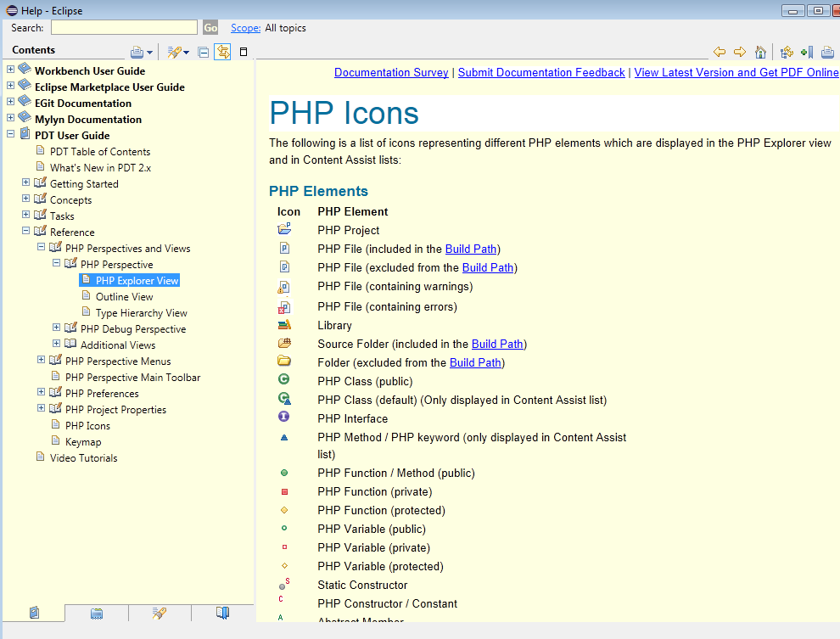Click the Workbench User Guide book icon
The width and height of the screenshot is (840, 639).
25,69
